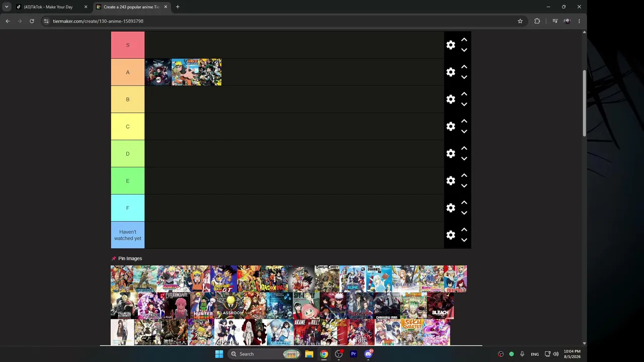Viewport: 644px width, 362px height.
Task: Open Premiere Pro from the taskbar
Action: pos(353,354)
